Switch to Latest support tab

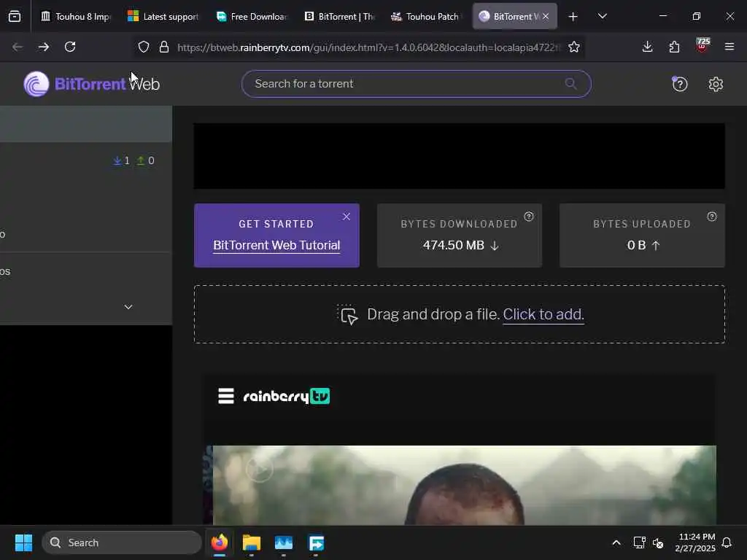[163, 17]
